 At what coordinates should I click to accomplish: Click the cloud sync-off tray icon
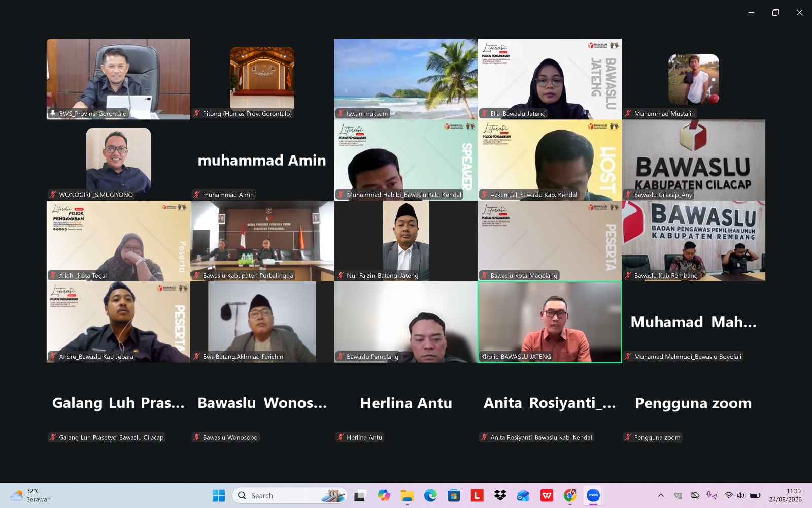pos(695,495)
